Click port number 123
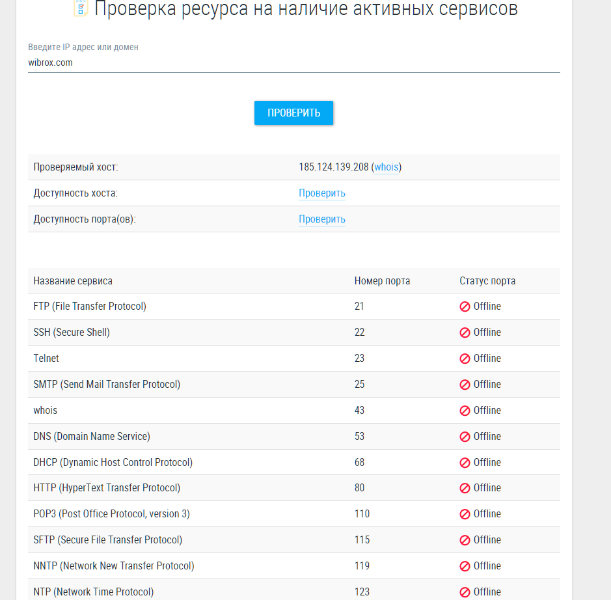611x600 pixels. pos(362,592)
